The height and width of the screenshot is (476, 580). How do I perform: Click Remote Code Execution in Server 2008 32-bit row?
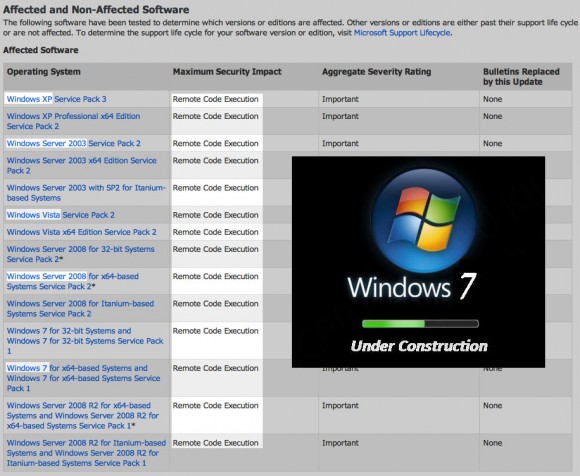(x=216, y=249)
